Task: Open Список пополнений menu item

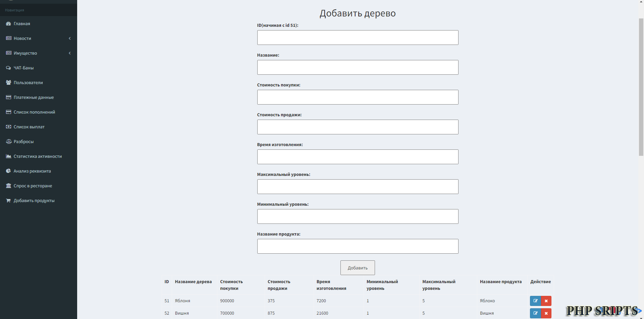Action: coord(34,112)
